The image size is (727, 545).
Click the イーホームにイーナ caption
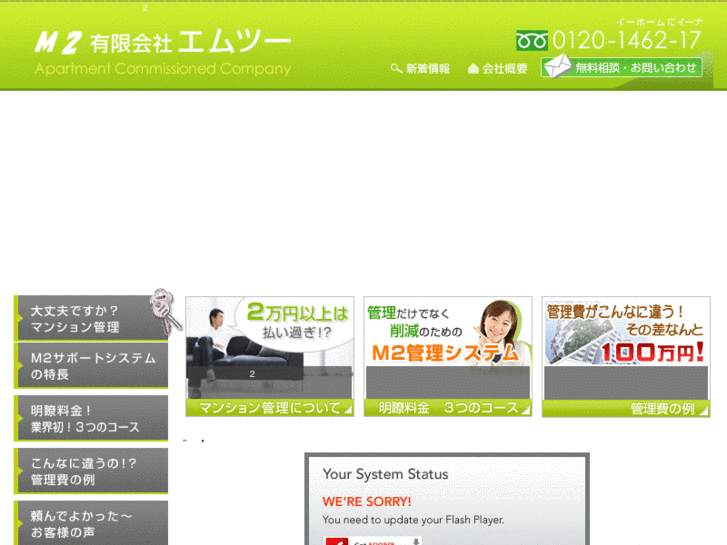659,22
